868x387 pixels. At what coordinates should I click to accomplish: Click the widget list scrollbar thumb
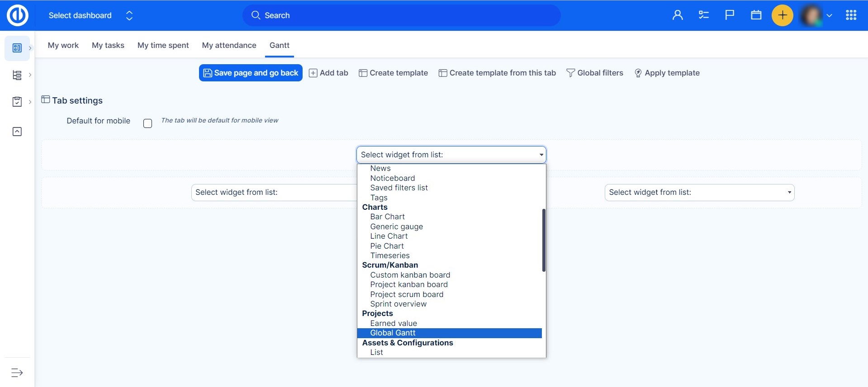(544, 240)
